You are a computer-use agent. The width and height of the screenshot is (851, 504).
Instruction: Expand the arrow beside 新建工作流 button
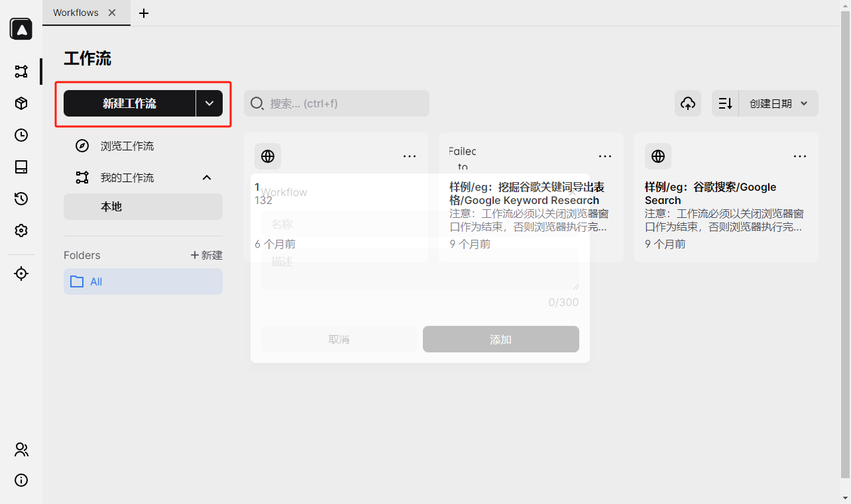click(x=209, y=103)
